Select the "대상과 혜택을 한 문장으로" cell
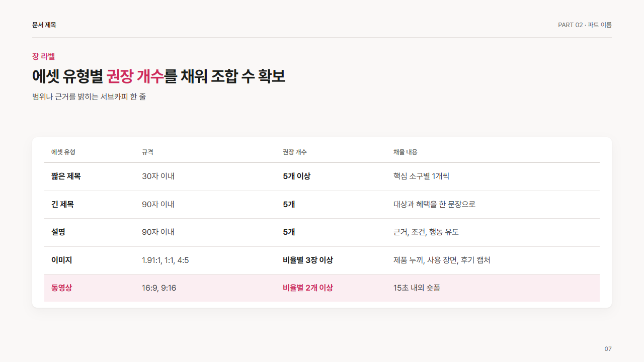Image resolution: width=644 pixels, height=362 pixels. (x=434, y=205)
